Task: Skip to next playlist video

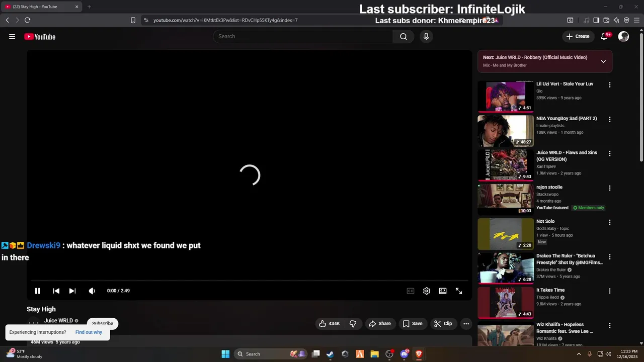Action: (x=72, y=291)
